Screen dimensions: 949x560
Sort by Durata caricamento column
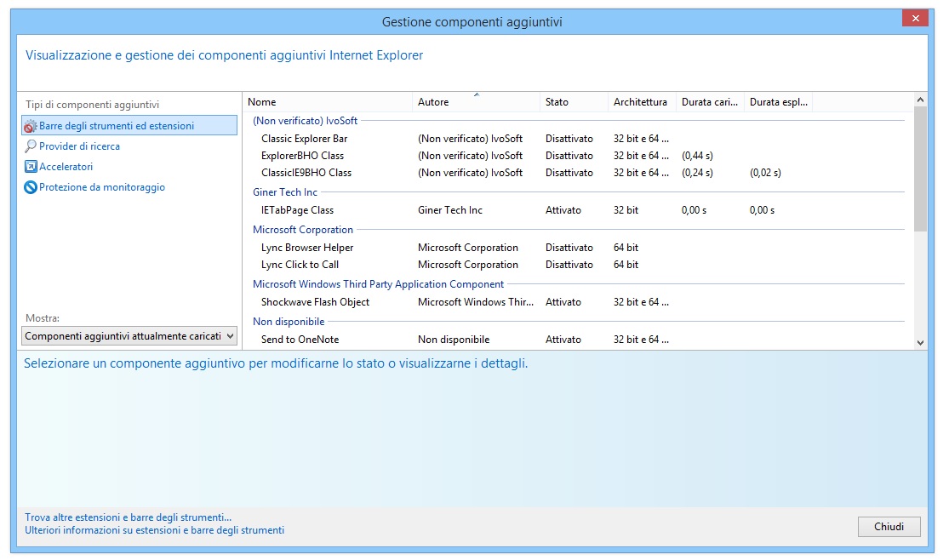710,102
